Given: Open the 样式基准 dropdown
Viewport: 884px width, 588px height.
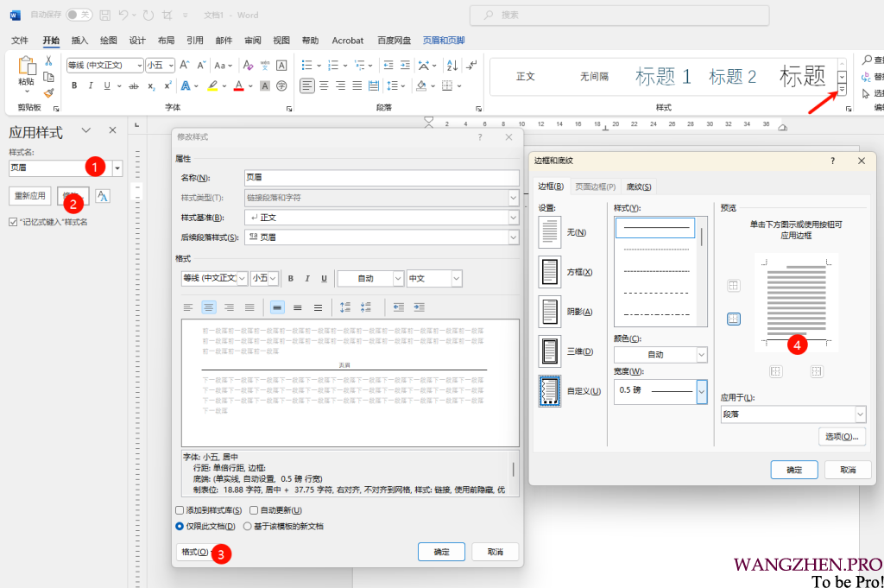Looking at the screenshot, I should [x=514, y=218].
